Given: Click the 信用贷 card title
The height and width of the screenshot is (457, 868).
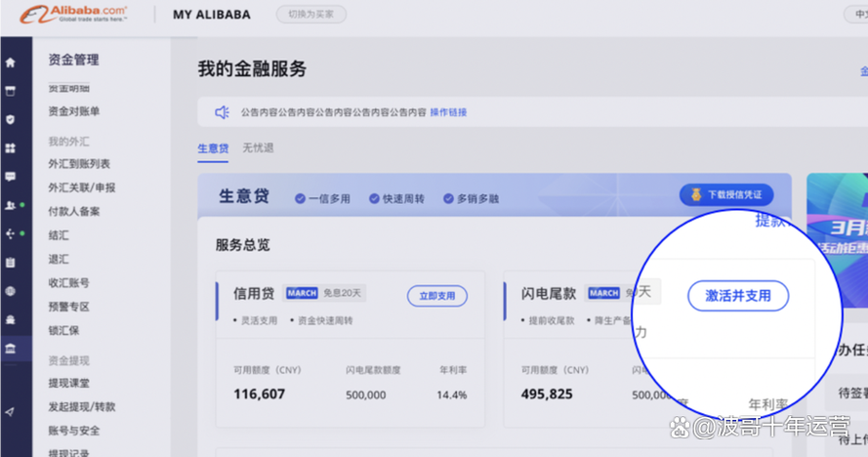Looking at the screenshot, I should coord(254,294).
